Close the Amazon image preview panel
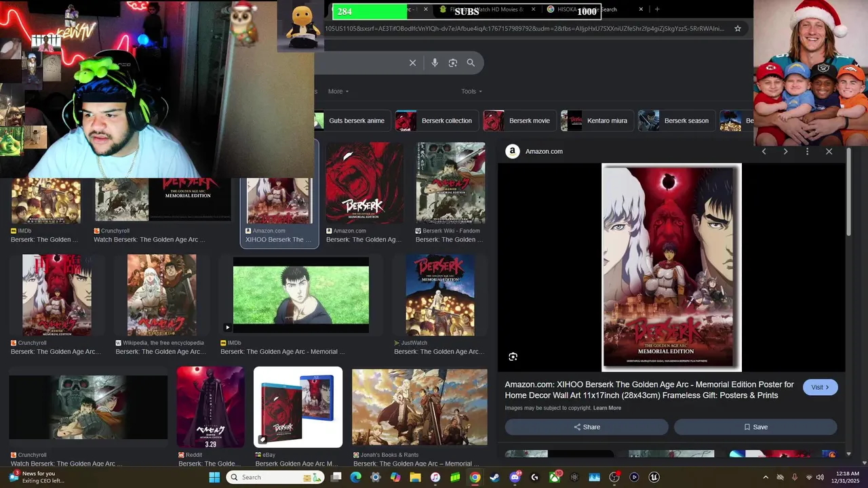This screenshot has width=868, height=488. tap(829, 151)
